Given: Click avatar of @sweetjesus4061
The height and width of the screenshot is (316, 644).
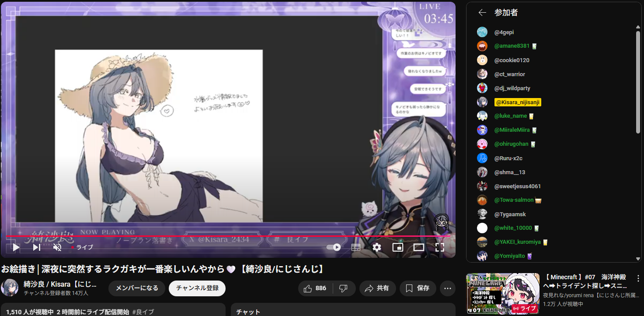Looking at the screenshot, I should tap(482, 186).
